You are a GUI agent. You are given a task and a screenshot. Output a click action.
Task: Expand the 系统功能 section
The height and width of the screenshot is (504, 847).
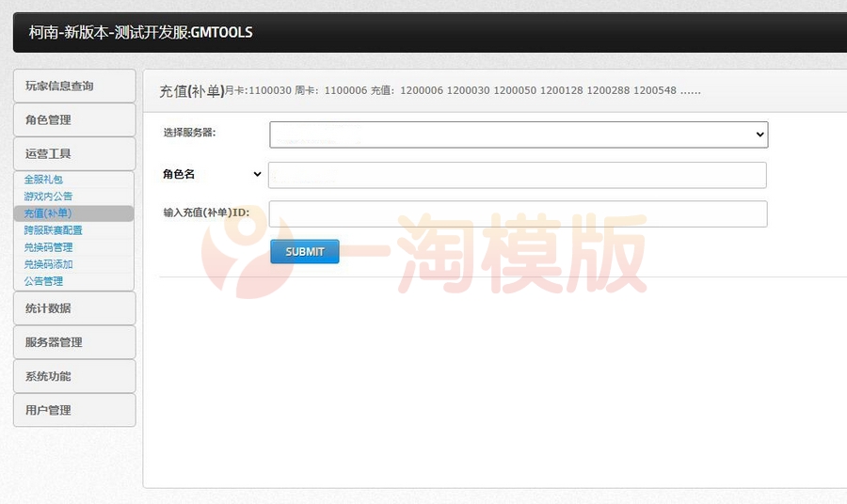tap(73, 375)
